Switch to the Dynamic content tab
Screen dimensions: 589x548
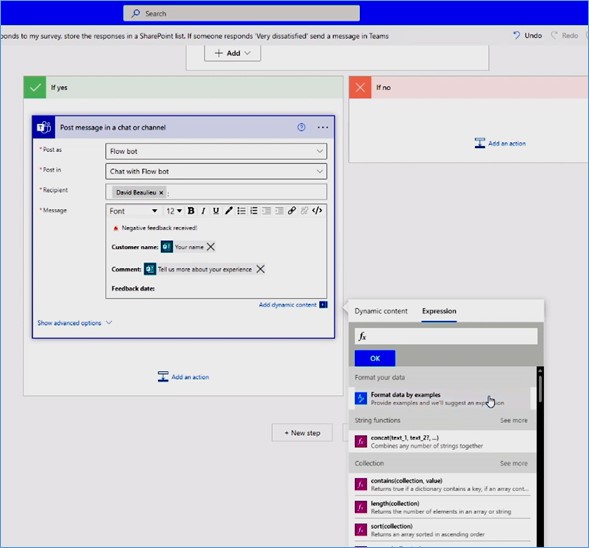tap(381, 311)
